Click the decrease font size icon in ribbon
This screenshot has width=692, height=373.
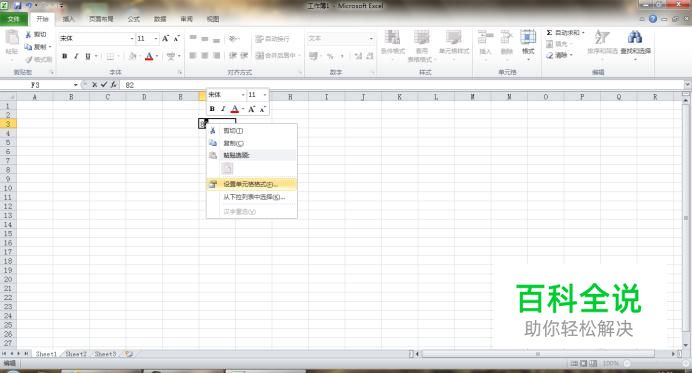point(176,38)
